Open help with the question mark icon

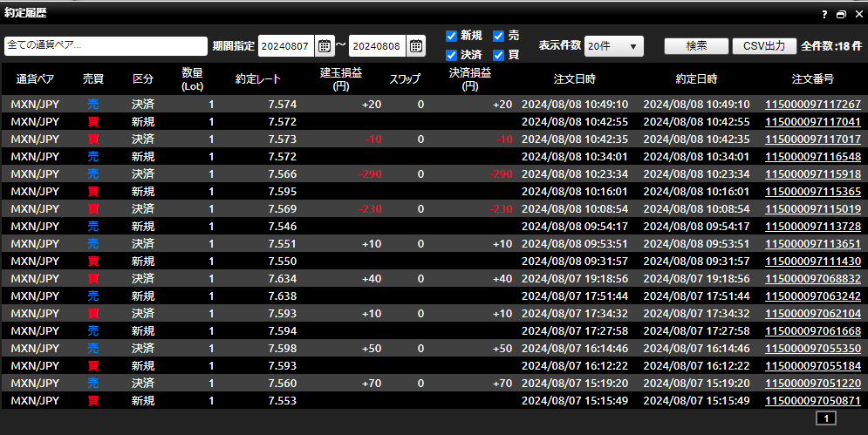[x=824, y=15]
